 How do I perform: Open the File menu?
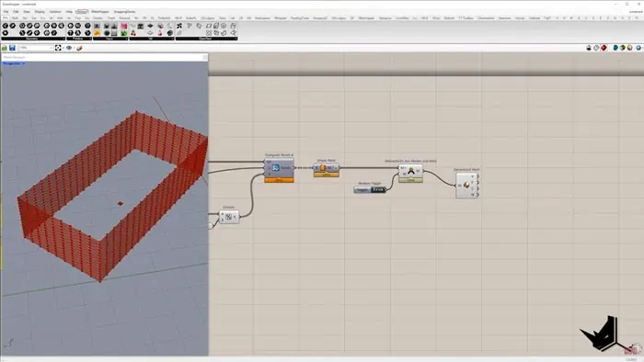point(6,11)
